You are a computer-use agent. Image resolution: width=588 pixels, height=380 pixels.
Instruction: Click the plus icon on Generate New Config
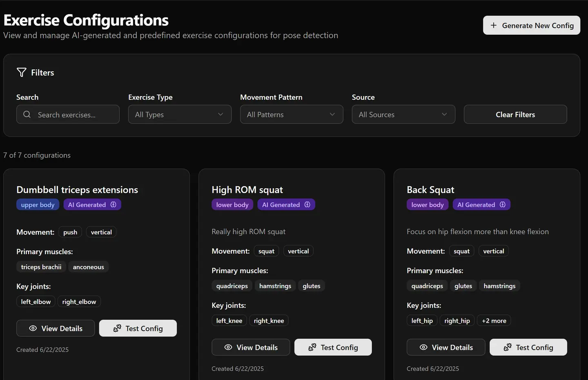pyautogui.click(x=494, y=25)
